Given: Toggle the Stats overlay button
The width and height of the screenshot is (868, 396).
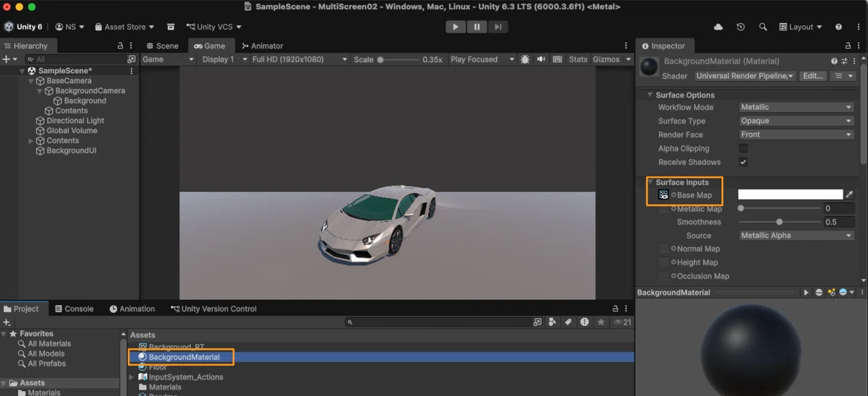Looking at the screenshot, I should 578,59.
